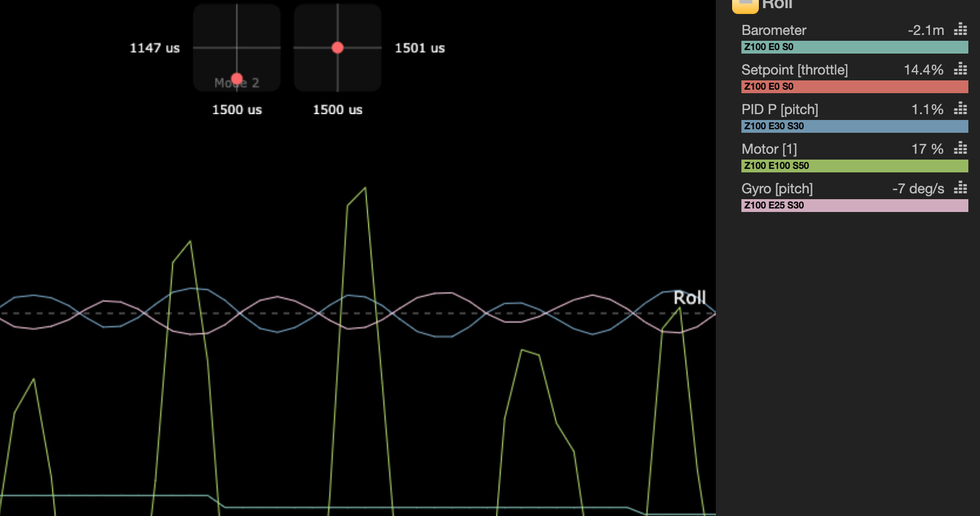Open spectrum analyser for Setpoint [throttle]
The width and height of the screenshot is (980, 516).
960,69
